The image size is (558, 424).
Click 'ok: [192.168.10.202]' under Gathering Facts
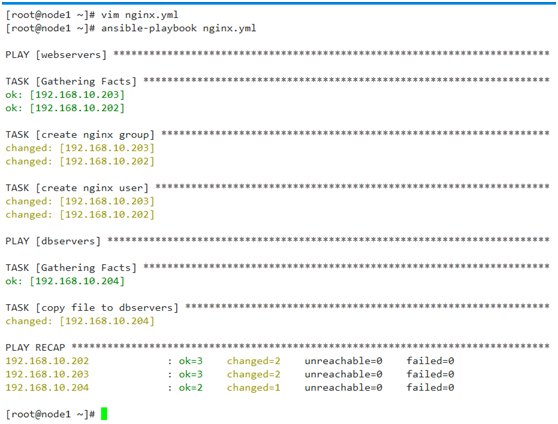pos(65,108)
